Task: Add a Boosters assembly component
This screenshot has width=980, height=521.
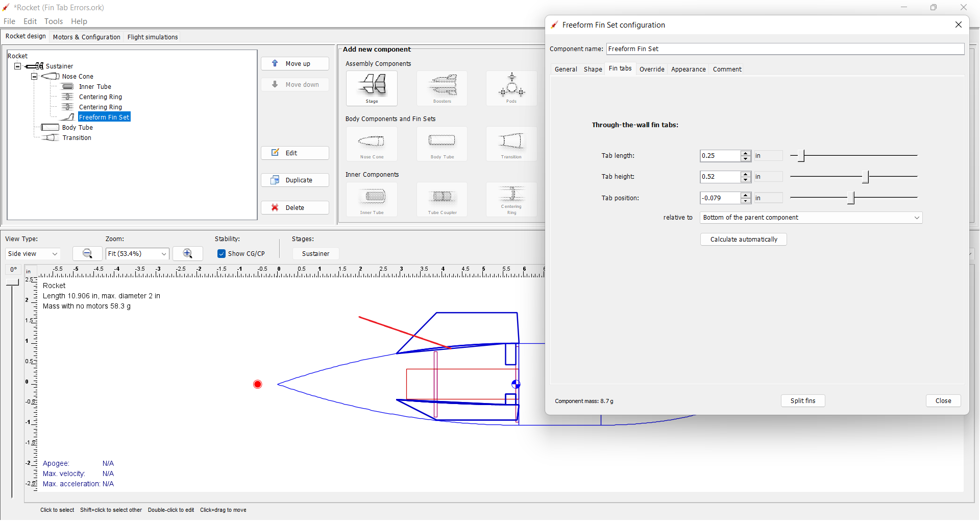Action: coord(442,88)
